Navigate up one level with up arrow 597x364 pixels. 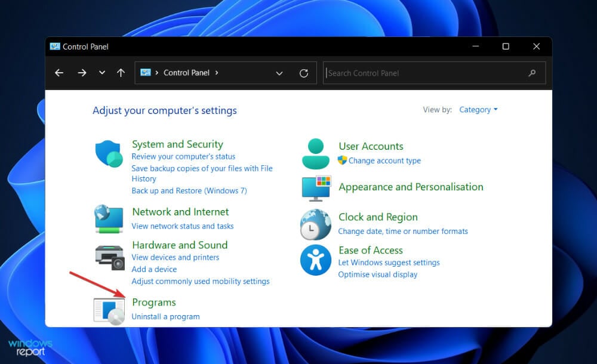pyautogui.click(x=121, y=73)
